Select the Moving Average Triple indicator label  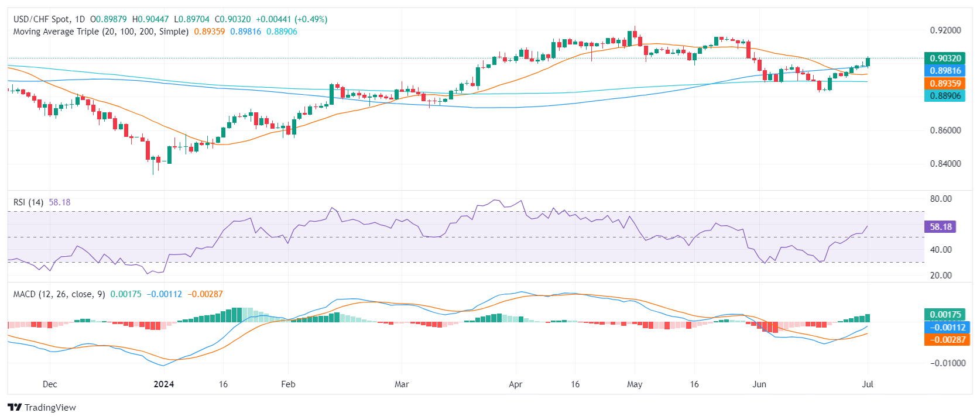101,32
